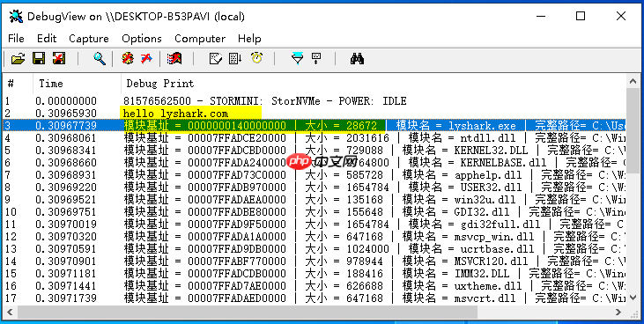Select the msvcrt.dll module row

coord(315,298)
